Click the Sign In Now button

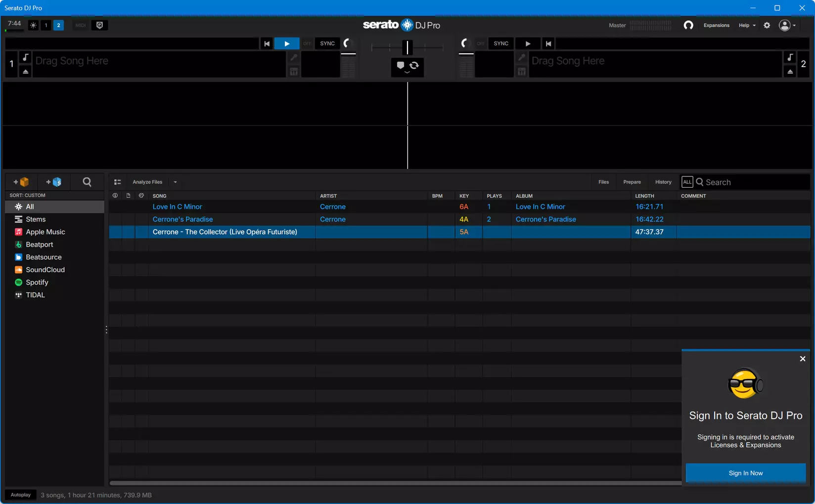coord(745,473)
